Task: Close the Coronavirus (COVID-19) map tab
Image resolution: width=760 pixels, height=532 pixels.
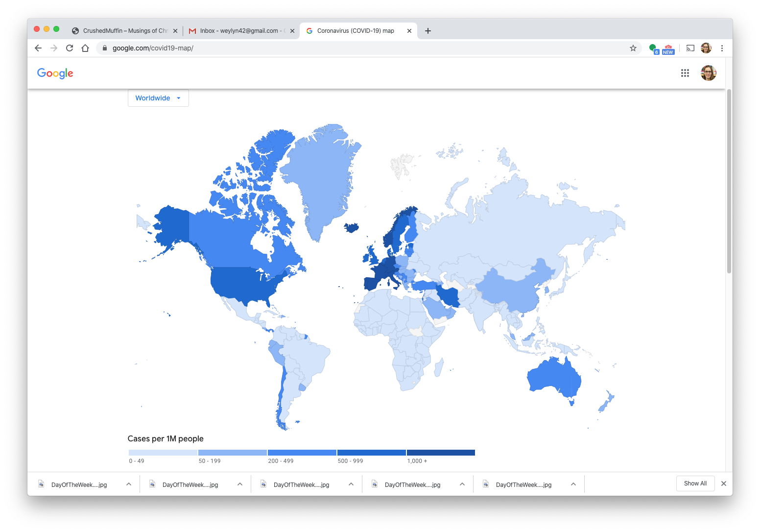Action: point(409,31)
